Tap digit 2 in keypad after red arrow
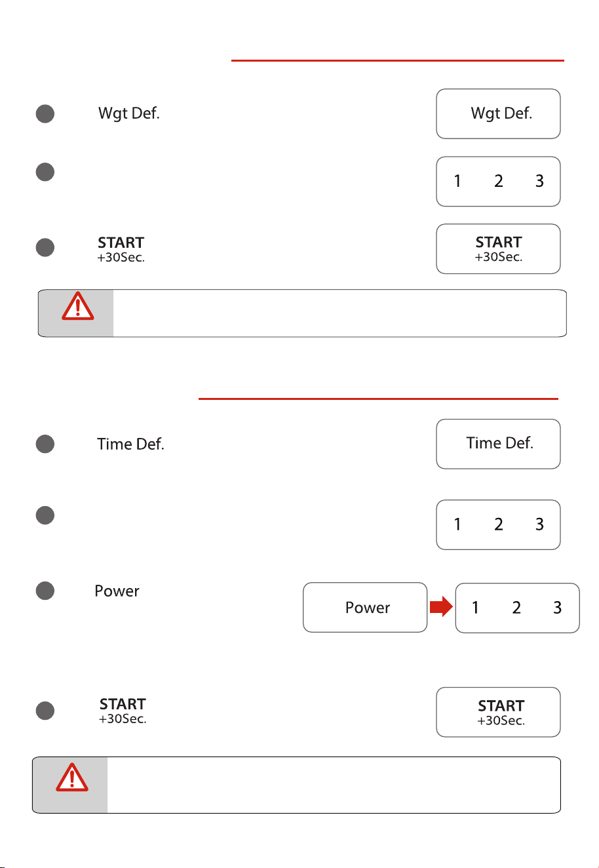The image size is (599, 868). (516, 608)
